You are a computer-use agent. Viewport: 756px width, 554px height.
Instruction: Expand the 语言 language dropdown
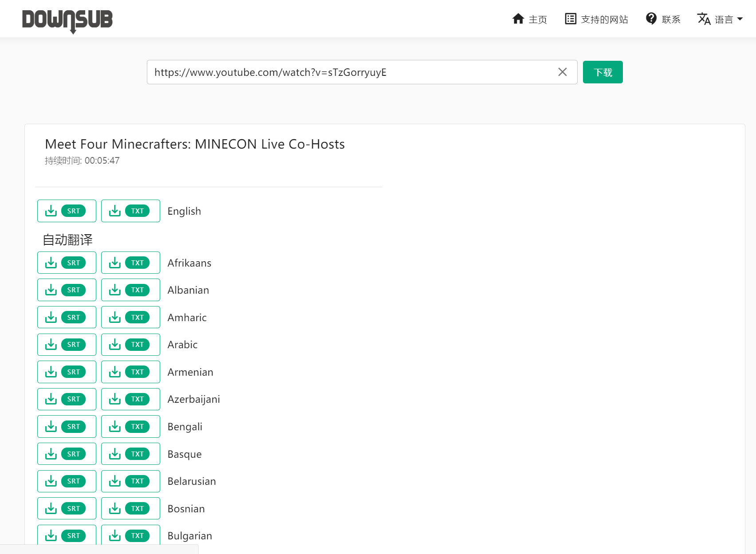coord(720,19)
